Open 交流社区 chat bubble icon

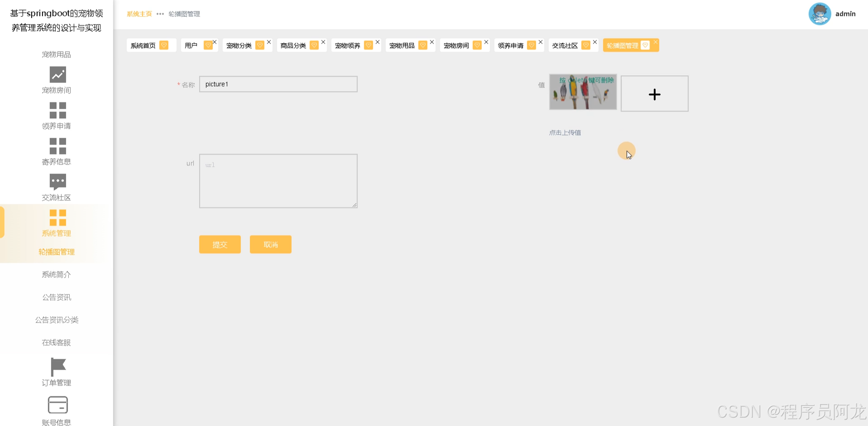[x=58, y=181]
